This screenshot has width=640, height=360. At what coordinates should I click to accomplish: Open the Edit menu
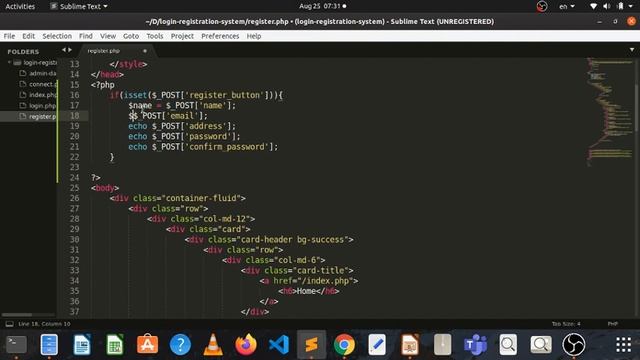pyautogui.click(x=28, y=36)
